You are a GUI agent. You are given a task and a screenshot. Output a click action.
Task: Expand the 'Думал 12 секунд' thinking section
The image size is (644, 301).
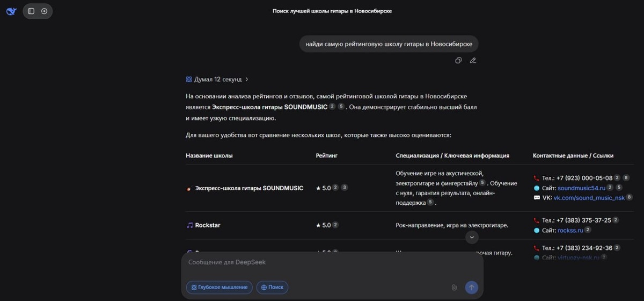pyautogui.click(x=217, y=80)
